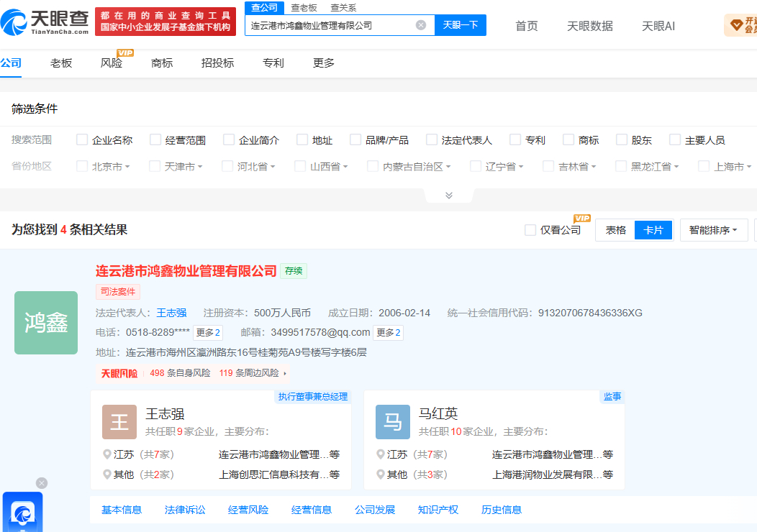Open the 风险 results tab
The height and width of the screenshot is (532, 757).
click(112, 63)
